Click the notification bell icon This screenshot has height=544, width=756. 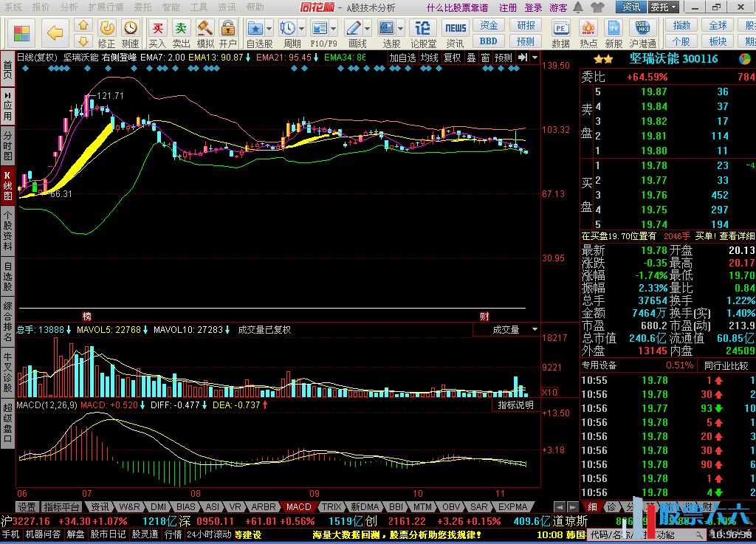click(577, 7)
